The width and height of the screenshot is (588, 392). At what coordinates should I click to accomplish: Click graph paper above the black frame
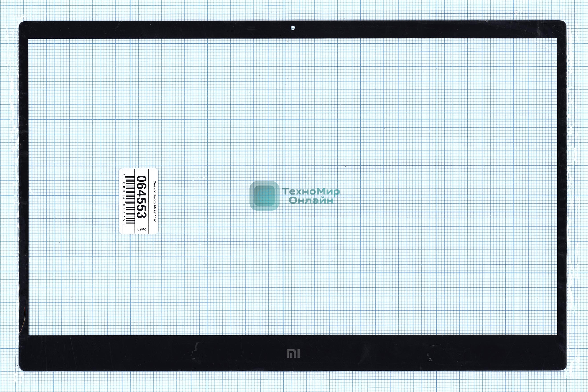tap(294, 10)
